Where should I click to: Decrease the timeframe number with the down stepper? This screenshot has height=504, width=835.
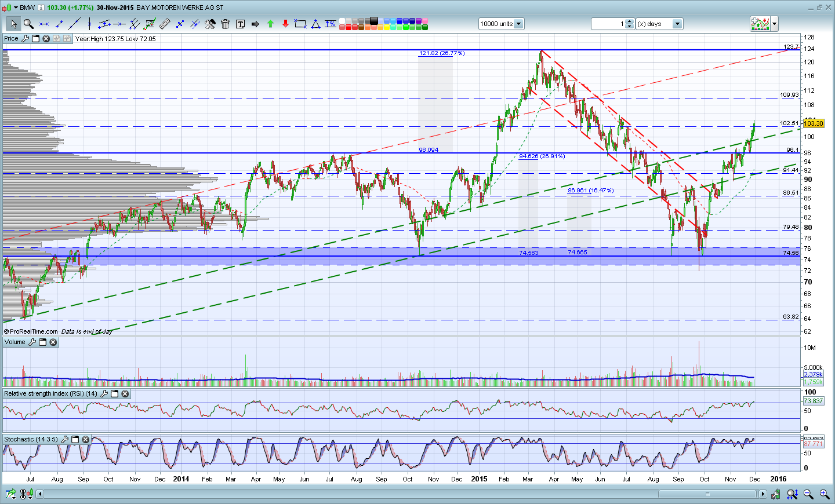[630, 26]
